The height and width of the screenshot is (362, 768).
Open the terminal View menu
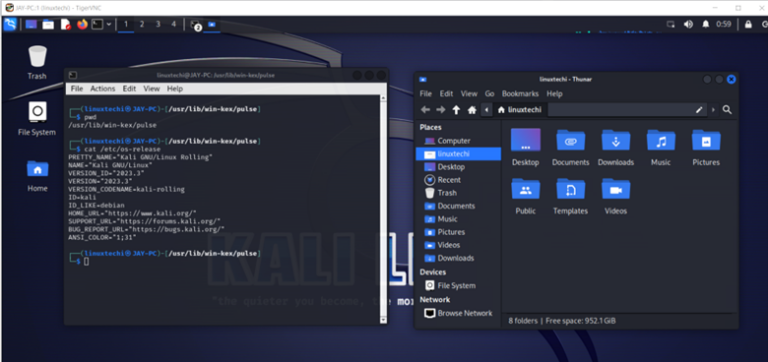(x=151, y=89)
